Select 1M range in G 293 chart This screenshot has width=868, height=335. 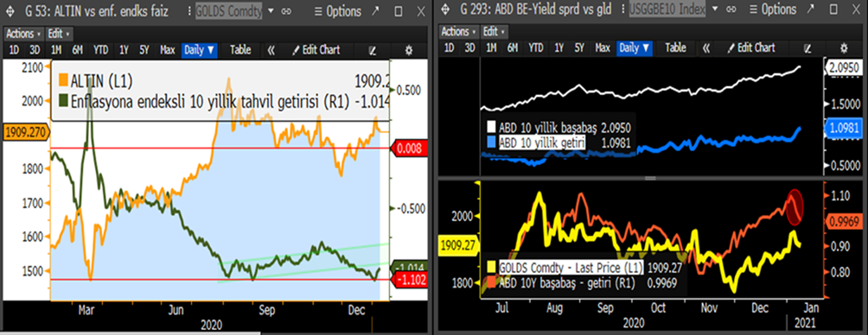(x=491, y=48)
